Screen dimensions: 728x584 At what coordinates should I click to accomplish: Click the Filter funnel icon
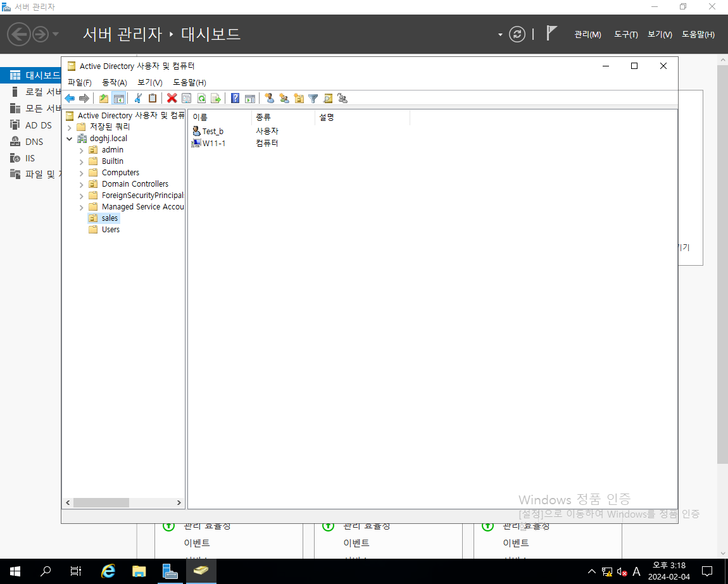pyautogui.click(x=313, y=99)
